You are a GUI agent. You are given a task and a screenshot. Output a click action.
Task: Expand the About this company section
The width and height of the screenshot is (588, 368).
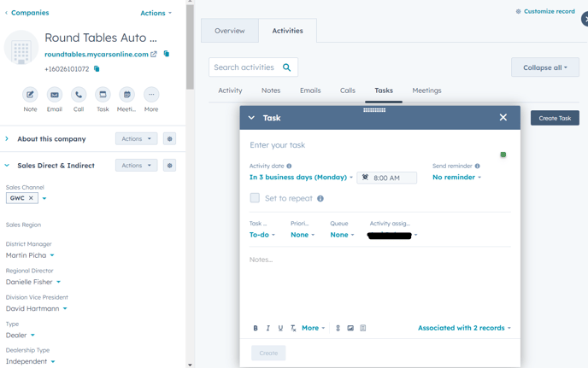click(7, 138)
